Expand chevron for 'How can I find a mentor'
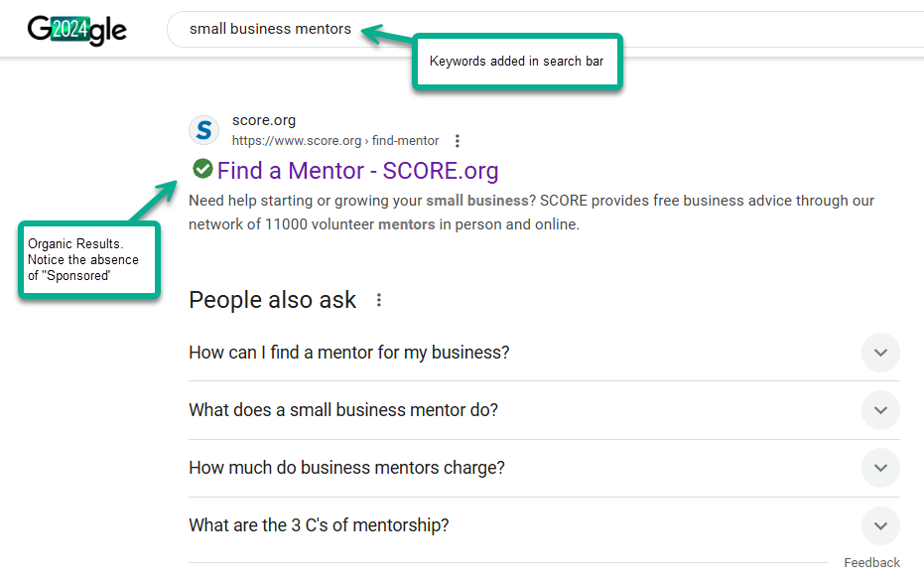924x583 pixels. tap(880, 353)
